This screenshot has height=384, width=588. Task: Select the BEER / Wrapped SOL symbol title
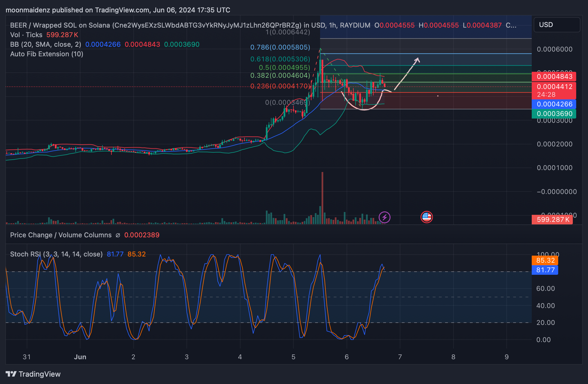pos(190,25)
